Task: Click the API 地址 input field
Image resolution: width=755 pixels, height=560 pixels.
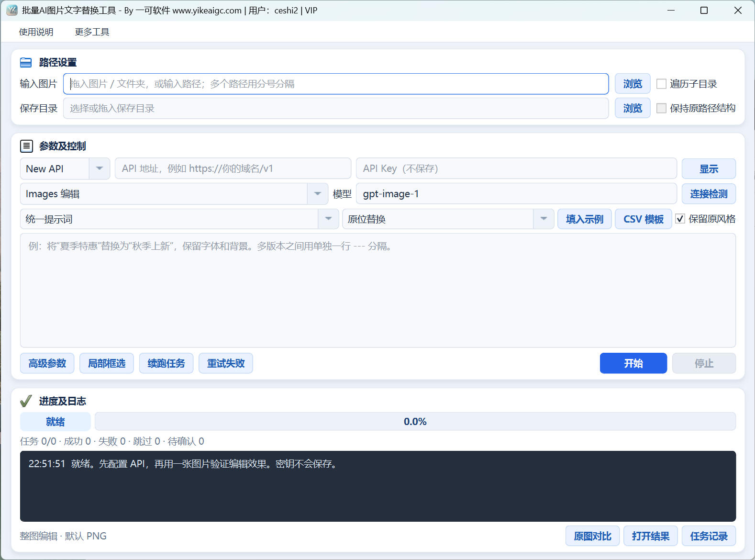Action: (233, 168)
